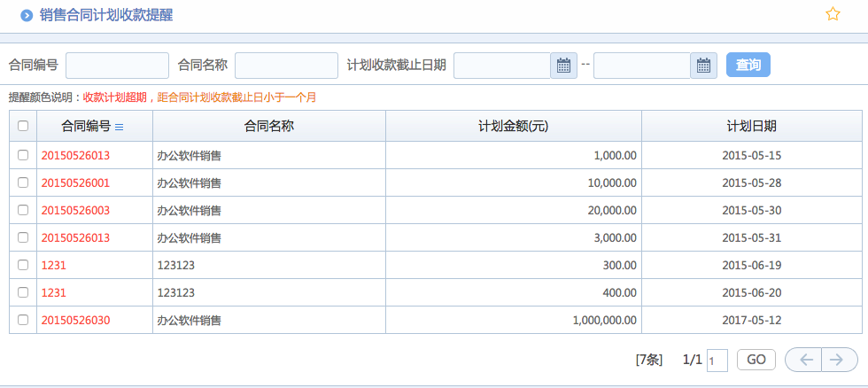Click the favorite star icon
The image size is (868, 388).
coord(833,14)
